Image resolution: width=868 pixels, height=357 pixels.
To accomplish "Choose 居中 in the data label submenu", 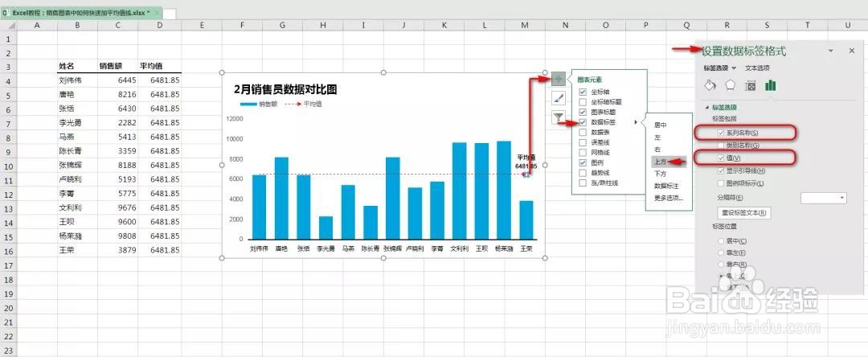I will point(661,125).
